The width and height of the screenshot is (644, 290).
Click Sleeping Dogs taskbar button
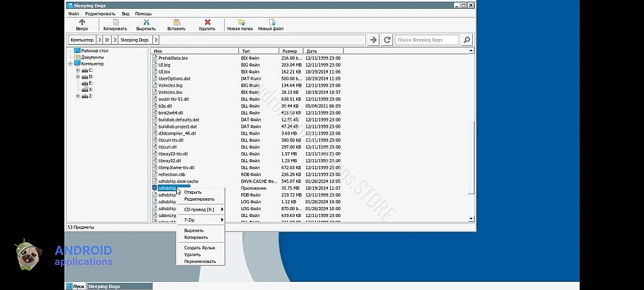coord(119,286)
